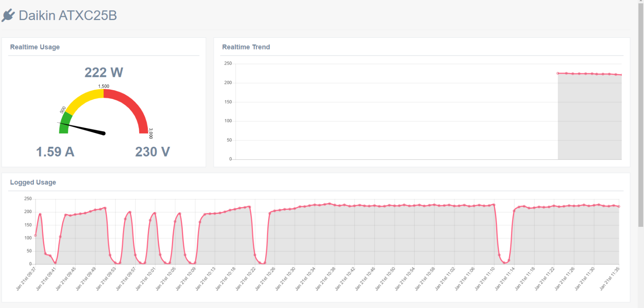Click the 230 V voltage reading
The image size is (644, 308).
(x=153, y=152)
